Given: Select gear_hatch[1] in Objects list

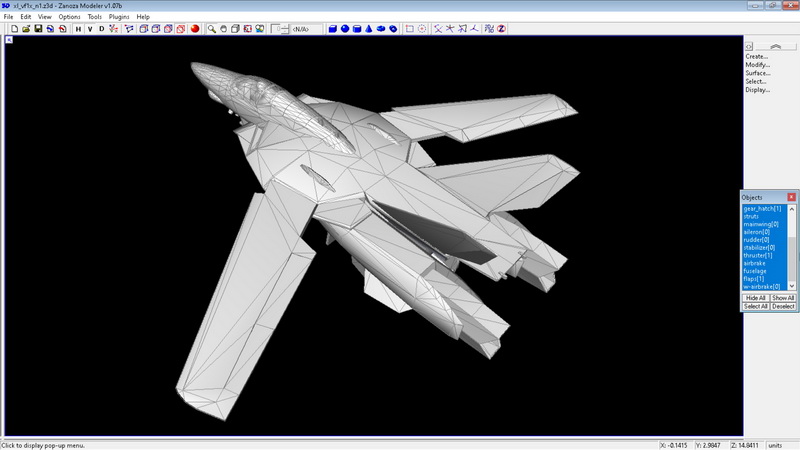Looking at the screenshot, I should click(x=765, y=209).
